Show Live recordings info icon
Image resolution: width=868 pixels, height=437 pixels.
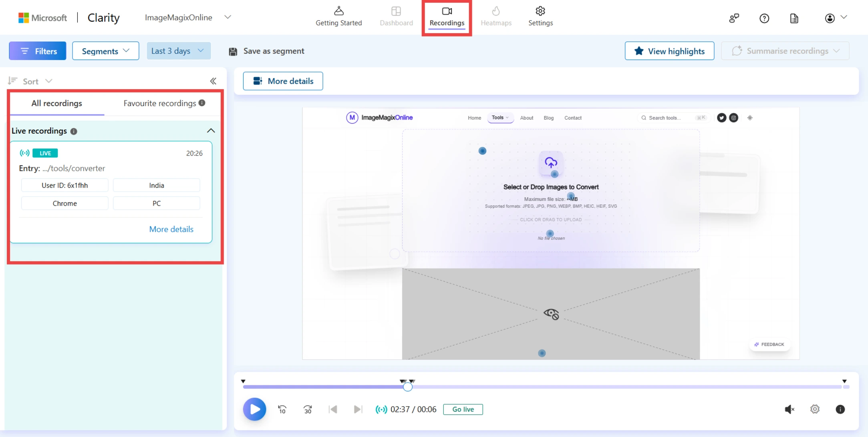[74, 131]
